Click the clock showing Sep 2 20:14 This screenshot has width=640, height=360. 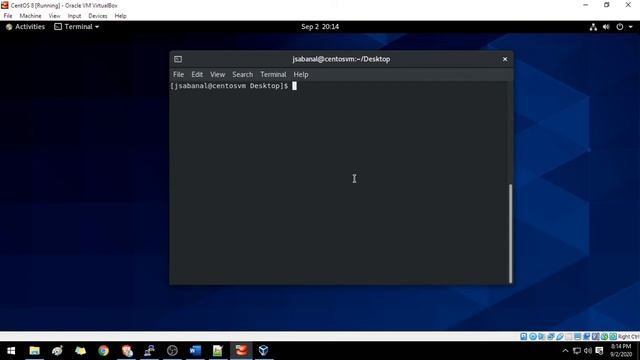[x=320, y=27]
